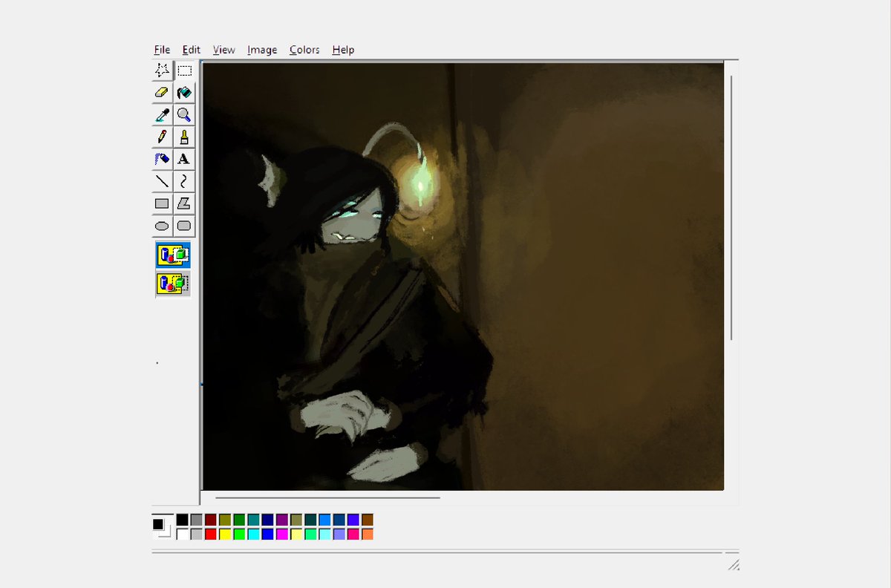Click the window resize grip corner
The image size is (891, 588).
tap(733, 565)
